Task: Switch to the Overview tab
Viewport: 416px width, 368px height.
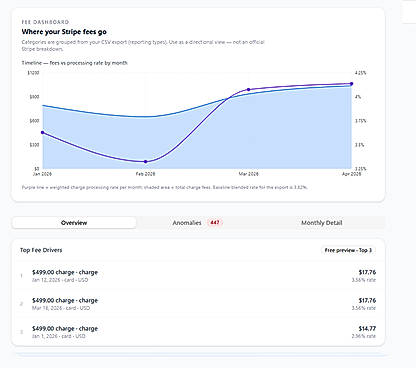Action: point(74,223)
